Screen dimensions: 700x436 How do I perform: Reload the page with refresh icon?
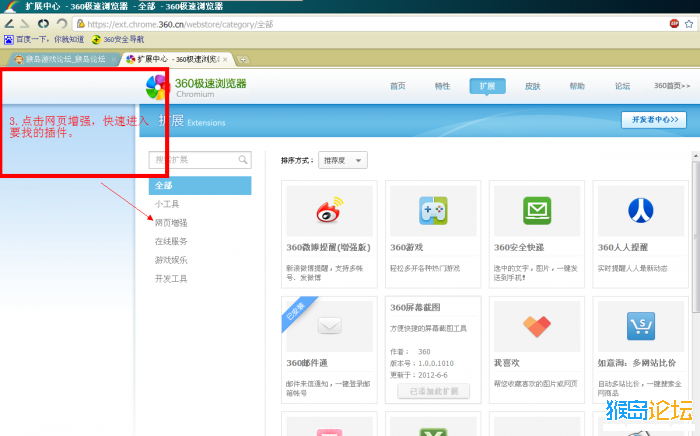(x=43, y=24)
